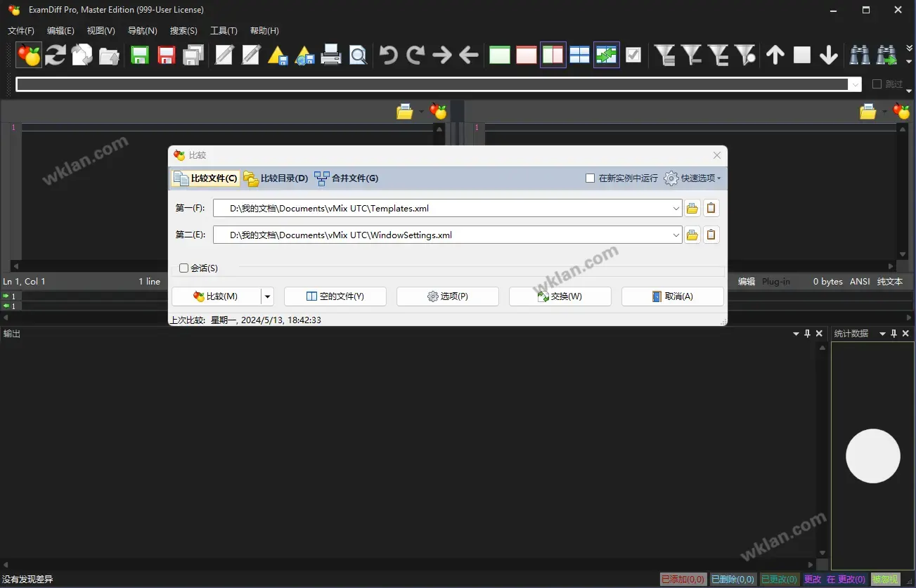
Task: Click the print preview magnifier icon
Action: coord(358,55)
